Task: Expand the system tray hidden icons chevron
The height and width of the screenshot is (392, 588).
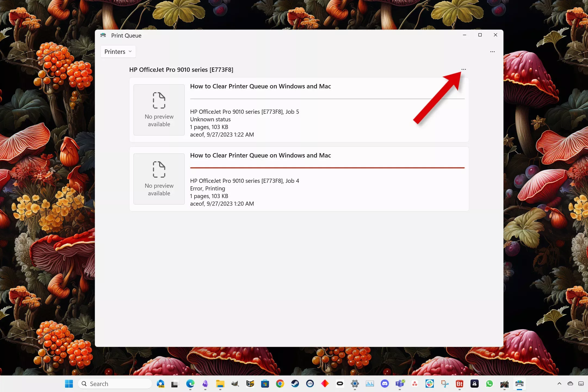Action: (559, 384)
